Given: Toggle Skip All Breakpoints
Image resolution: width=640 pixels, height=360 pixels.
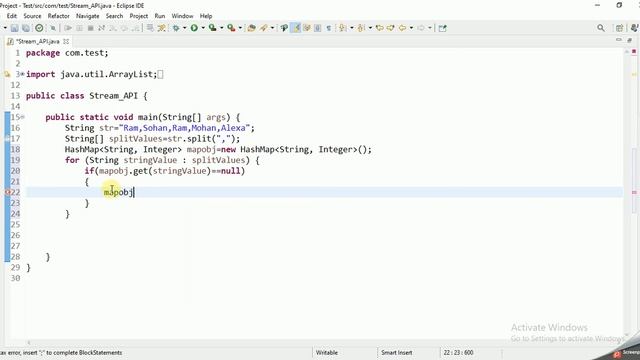Looking at the screenshot, I should click(x=53, y=28).
